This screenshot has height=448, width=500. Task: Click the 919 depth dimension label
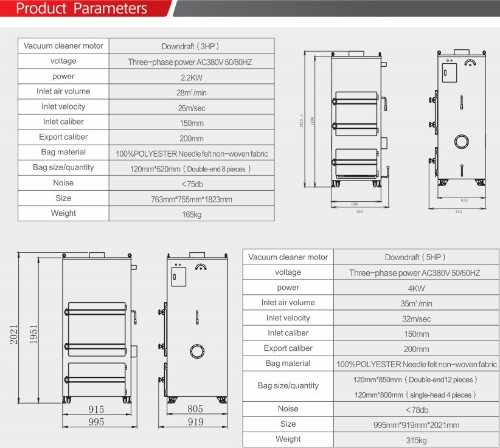pyautogui.click(x=195, y=422)
